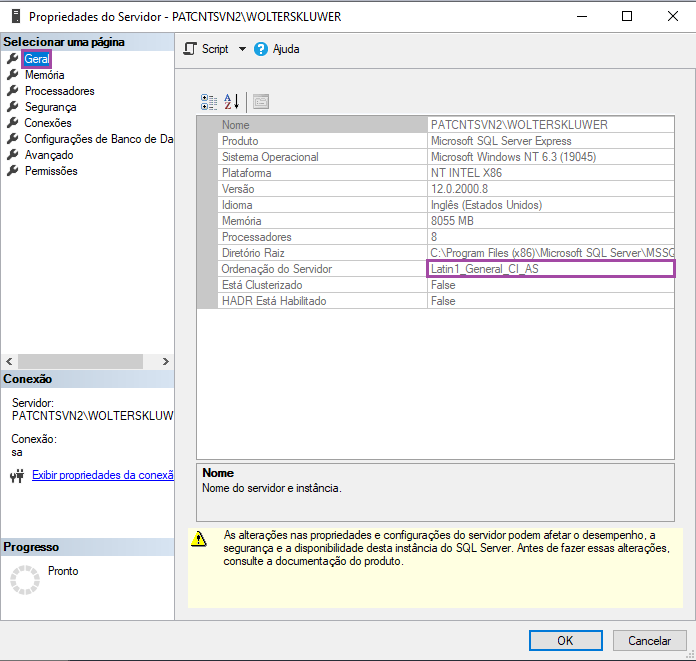696x661 pixels.
Task: Select the Processadores page
Action: [x=59, y=91]
